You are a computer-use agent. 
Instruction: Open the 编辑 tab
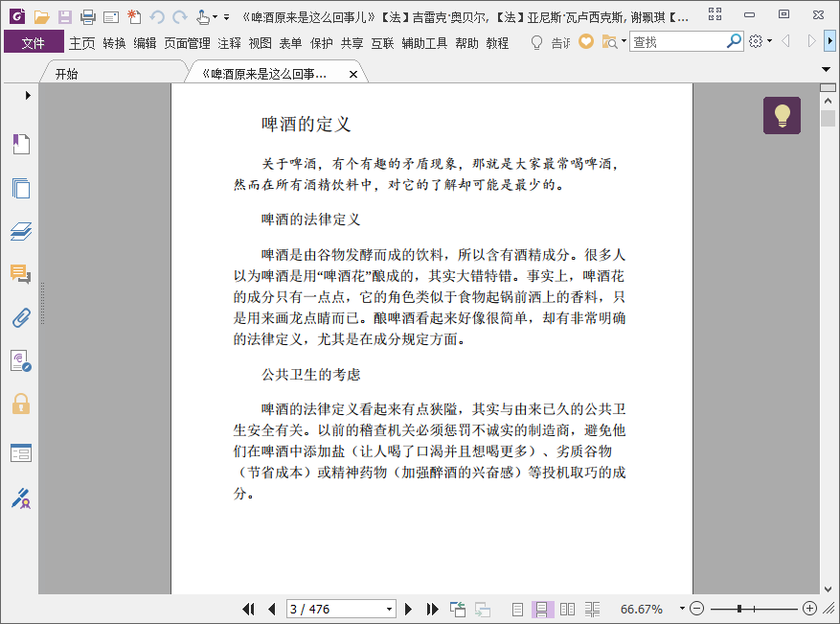(145, 43)
